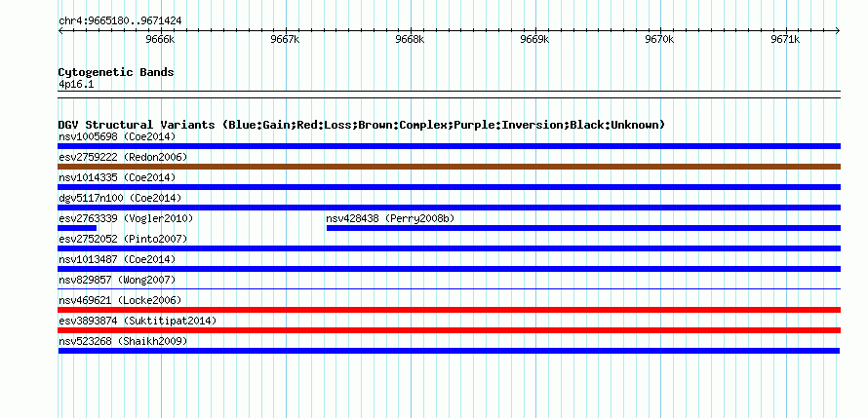Open nsv428438 (Perry2008b) variant label
The height and width of the screenshot is (418, 868).
coord(390,218)
